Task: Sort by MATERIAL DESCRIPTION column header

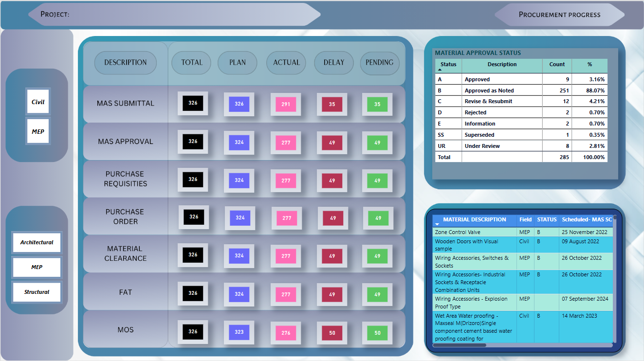Action: coord(475,220)
